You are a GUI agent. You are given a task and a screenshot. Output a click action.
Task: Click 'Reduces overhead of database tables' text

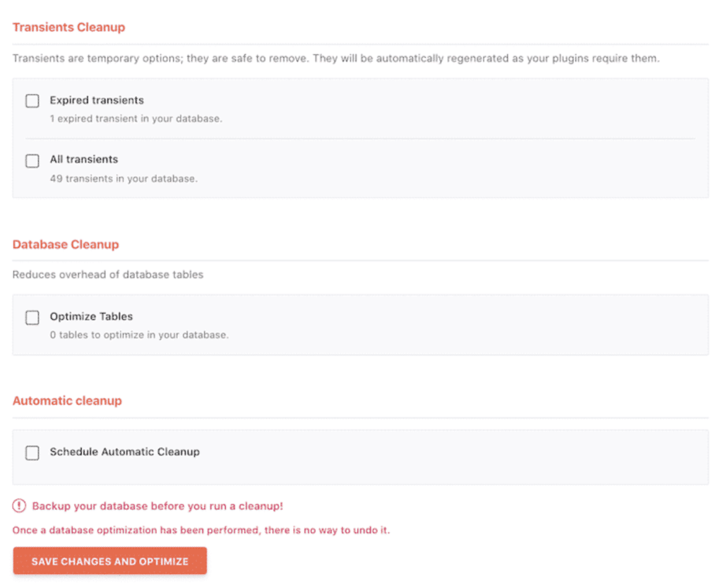click(x=108, y=274)
